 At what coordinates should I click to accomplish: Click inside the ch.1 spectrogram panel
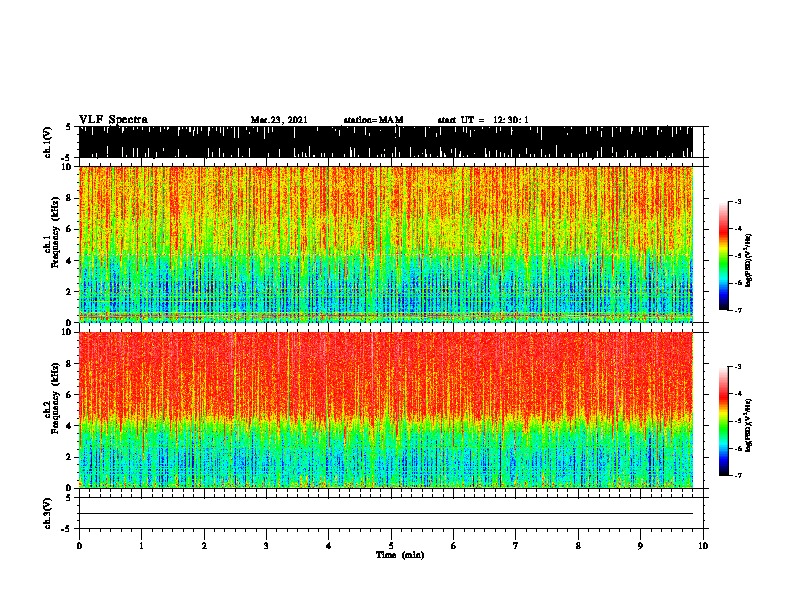386,244
